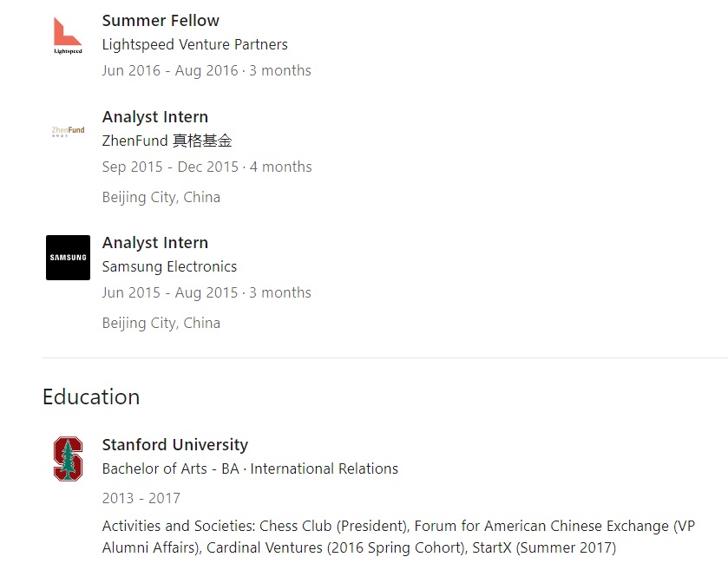728x570 pixels.
Task: Open the Samsung company logo
Action: [x=68, y=258]
